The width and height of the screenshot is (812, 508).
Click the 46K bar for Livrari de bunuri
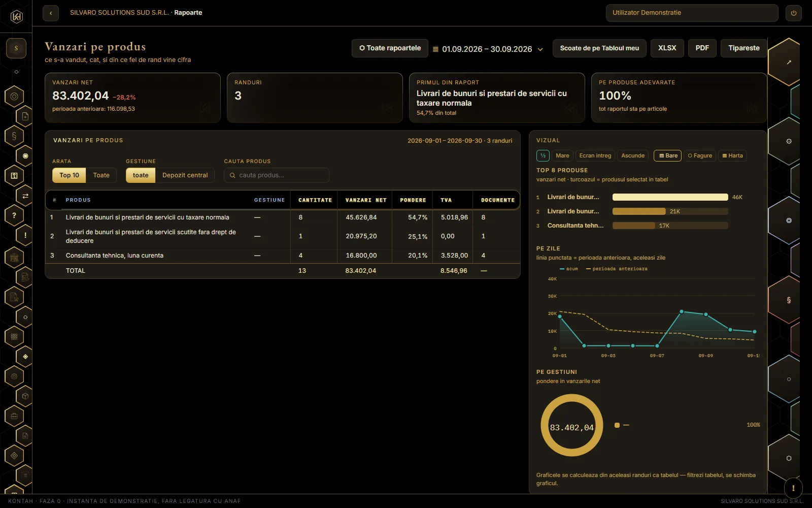(x=670, y=197)
